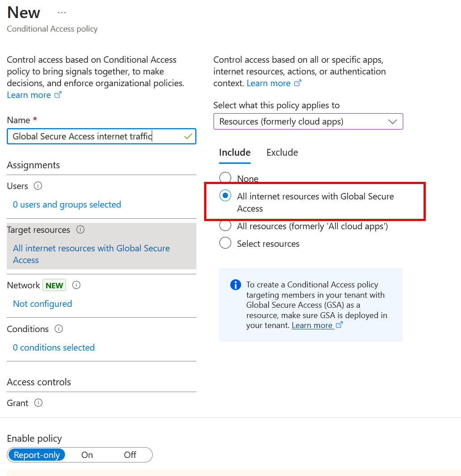The height and width of the screenshot is (476, 461).
Task: Select All internet resources with Global Secure Access
Action: pyautogui.click(x=225, y=195)
